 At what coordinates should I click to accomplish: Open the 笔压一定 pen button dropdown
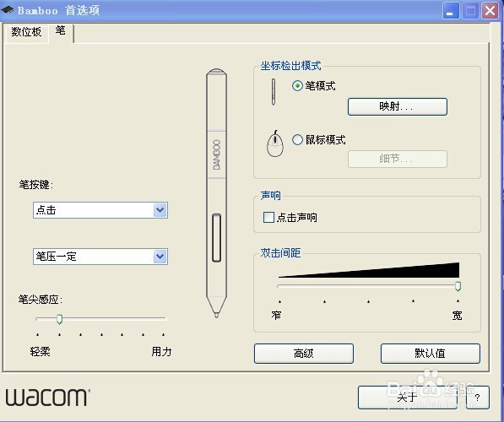(100, 257)
